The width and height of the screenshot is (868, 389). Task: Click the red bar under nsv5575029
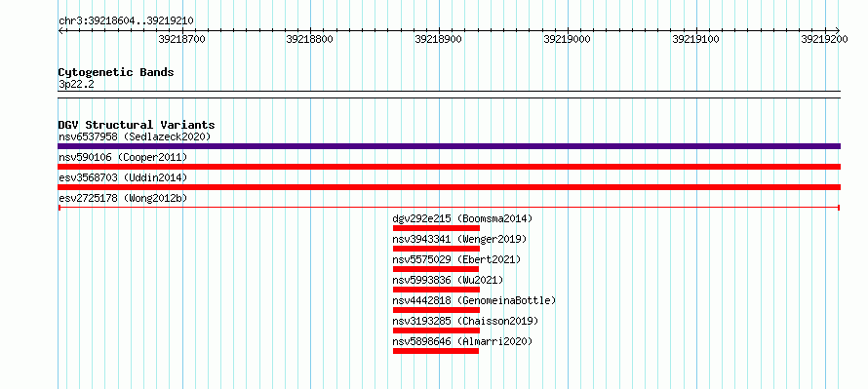[x=436, y=269]
